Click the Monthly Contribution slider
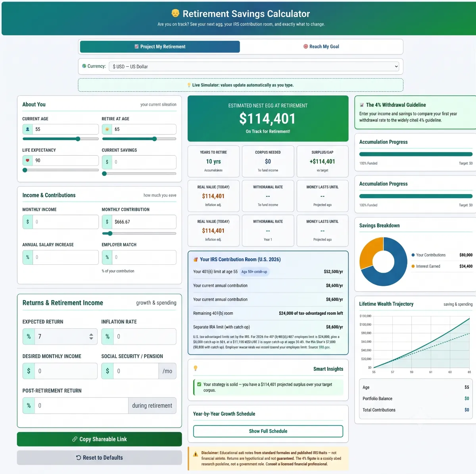The image size is (476, 474). (139, 233)
